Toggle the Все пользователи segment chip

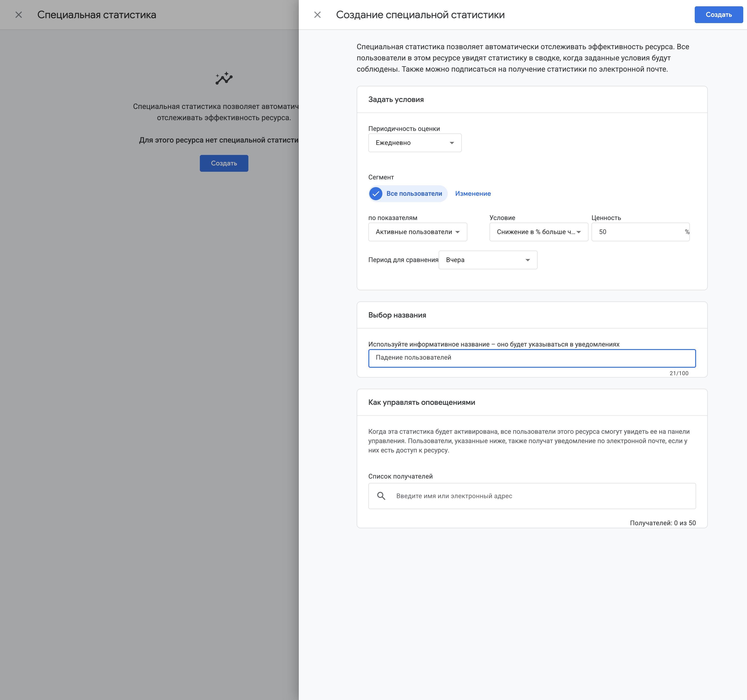(x=408, y=193)
